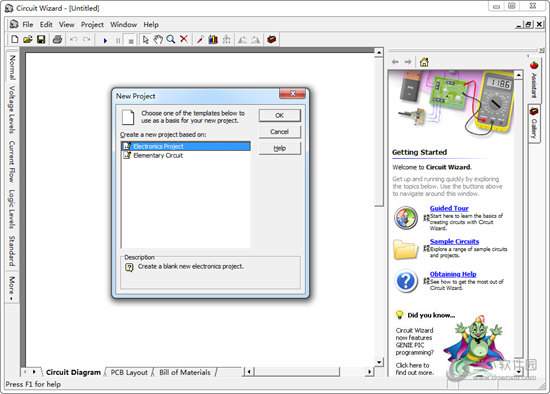
Task: Go to Home in the assistant panel
Action: 424,62
